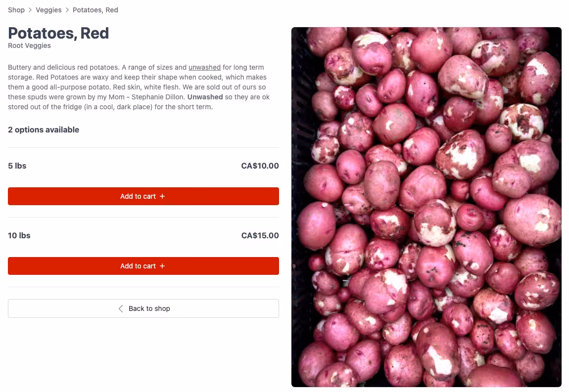Open the Veggies breadcrumb category

pyautogui.click(x=48, y=9)
